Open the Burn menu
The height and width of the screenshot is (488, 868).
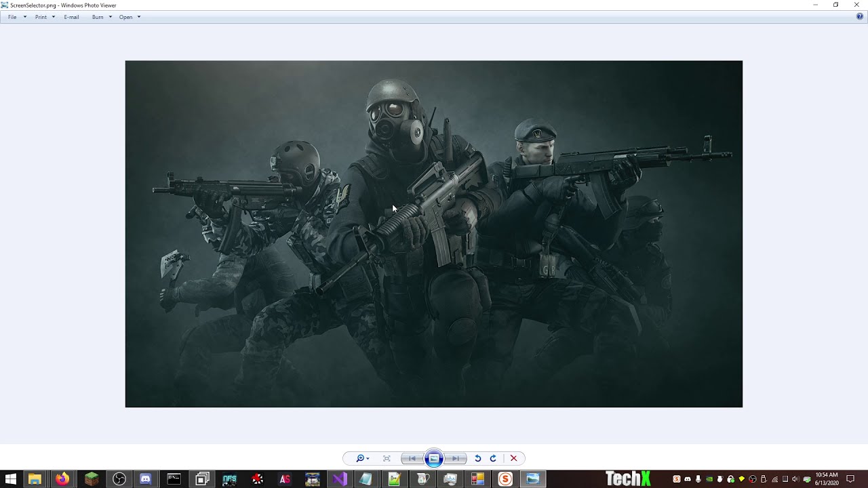[102, 17]
